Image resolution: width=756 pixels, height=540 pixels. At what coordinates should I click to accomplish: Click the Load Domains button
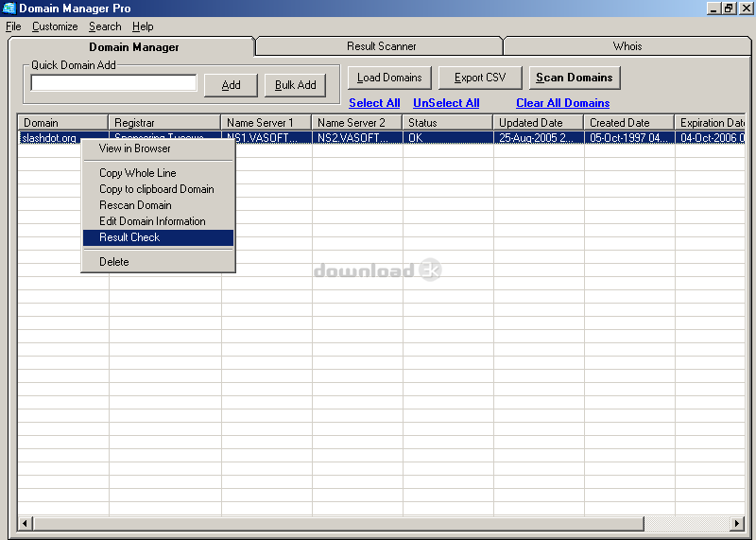pos(389,78)
